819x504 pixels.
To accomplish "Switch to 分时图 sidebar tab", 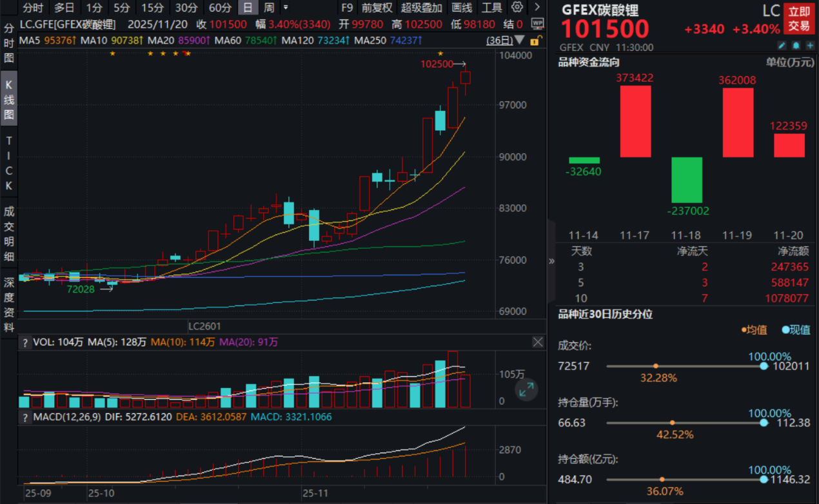I will pos(8,44).
